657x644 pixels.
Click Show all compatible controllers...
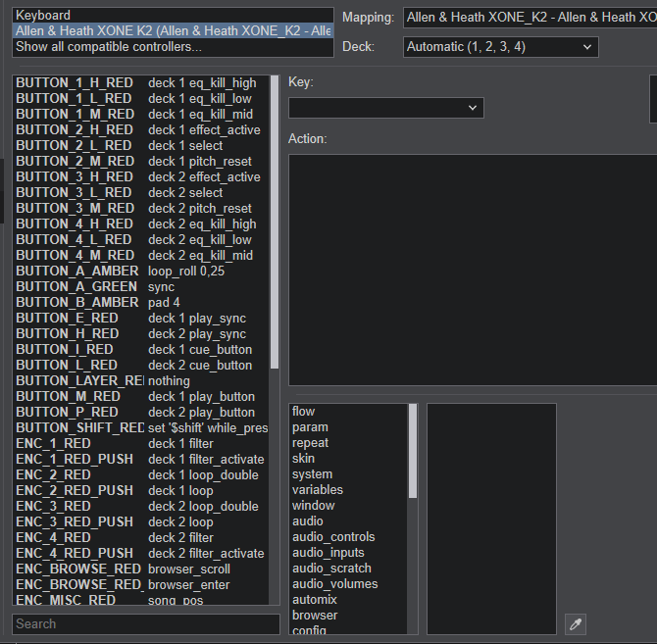[x=173, y=47]
